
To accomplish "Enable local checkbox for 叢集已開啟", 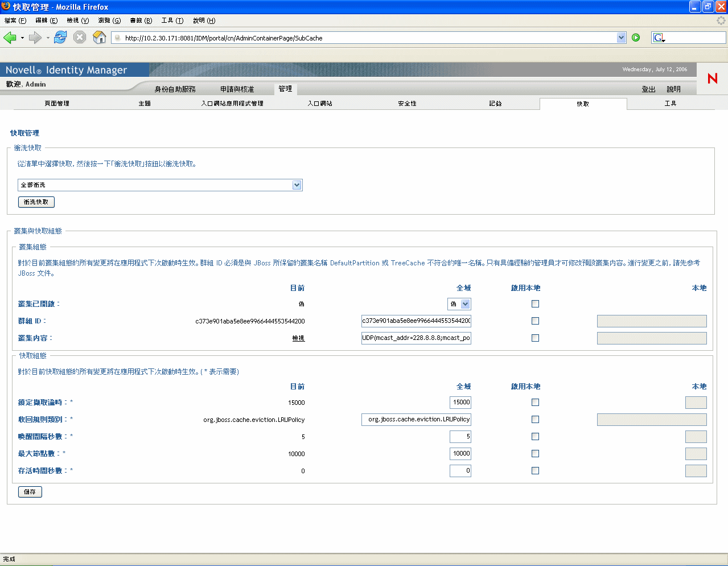I will [535, 304].
